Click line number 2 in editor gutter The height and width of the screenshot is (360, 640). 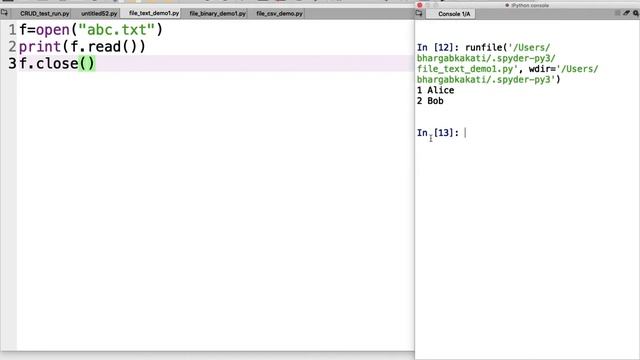(12, 47)
